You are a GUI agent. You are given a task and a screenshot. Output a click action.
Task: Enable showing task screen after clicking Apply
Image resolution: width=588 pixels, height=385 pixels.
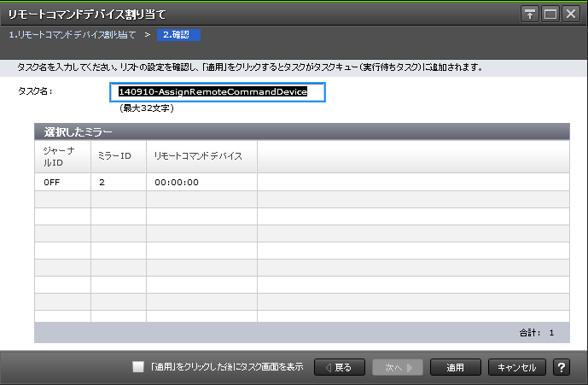pos(138,366)
